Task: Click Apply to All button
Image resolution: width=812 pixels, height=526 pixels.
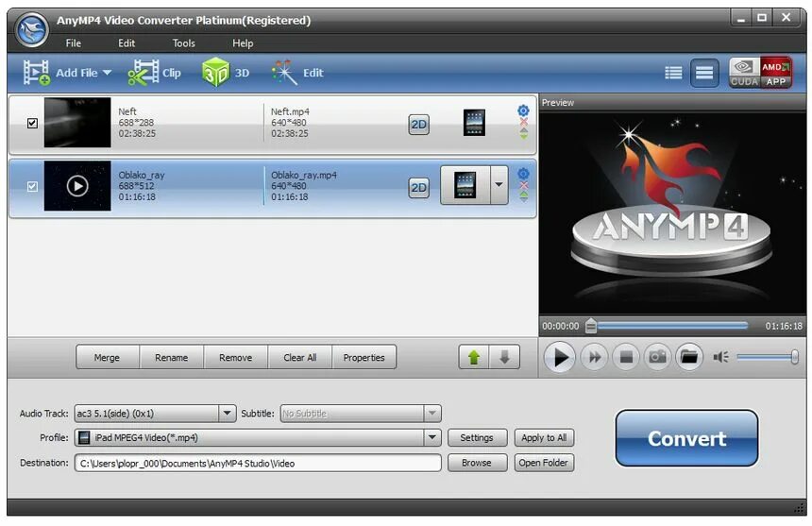Action: point(544,437)
